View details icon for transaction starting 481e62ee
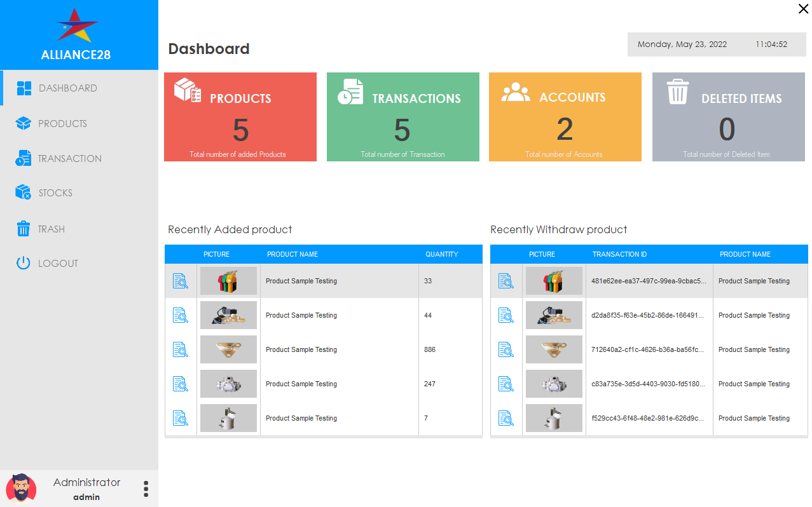 (506, 280)
